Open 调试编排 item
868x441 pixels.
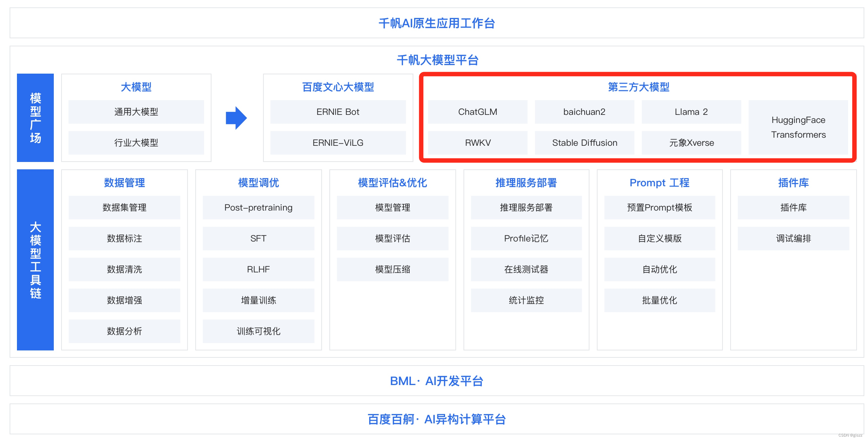[x=793, y=239]
